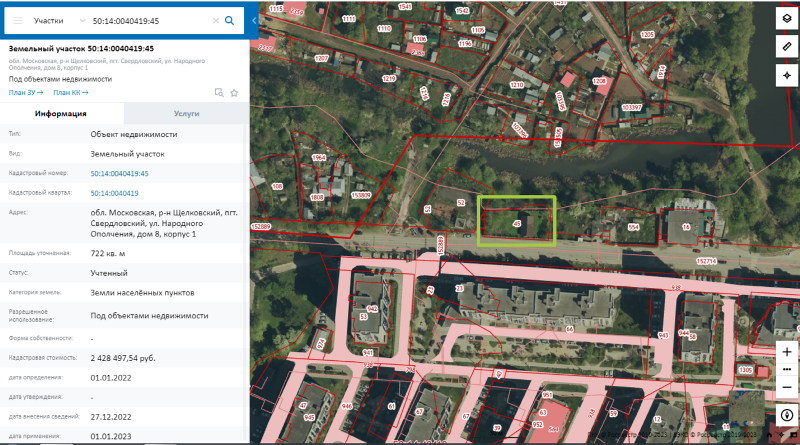Zoom in the map with plus
This screenshot has height=445, width=800.
coord(787,352)
